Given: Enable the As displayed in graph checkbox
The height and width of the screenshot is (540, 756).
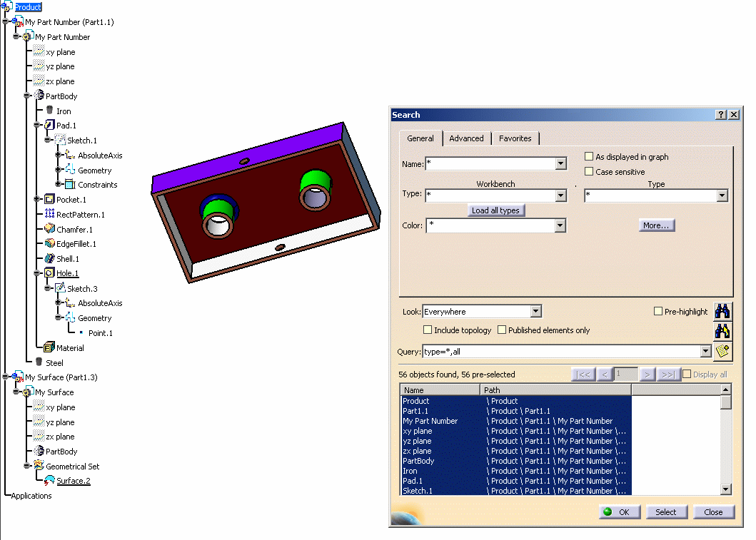Looking at the screenshot, I should [589, 157].
